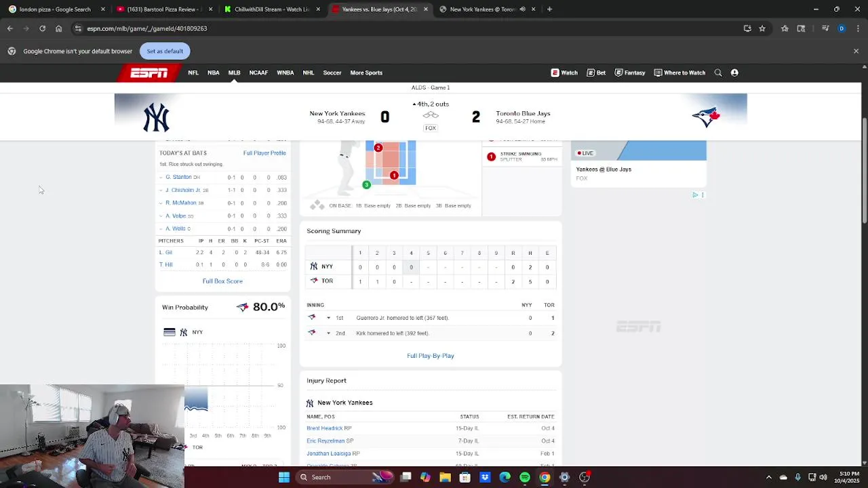Image resolution: width=868 pixels, height=488 pixels.
Task: Go back with the browser back arrow
Action: [x=9, y=28]
